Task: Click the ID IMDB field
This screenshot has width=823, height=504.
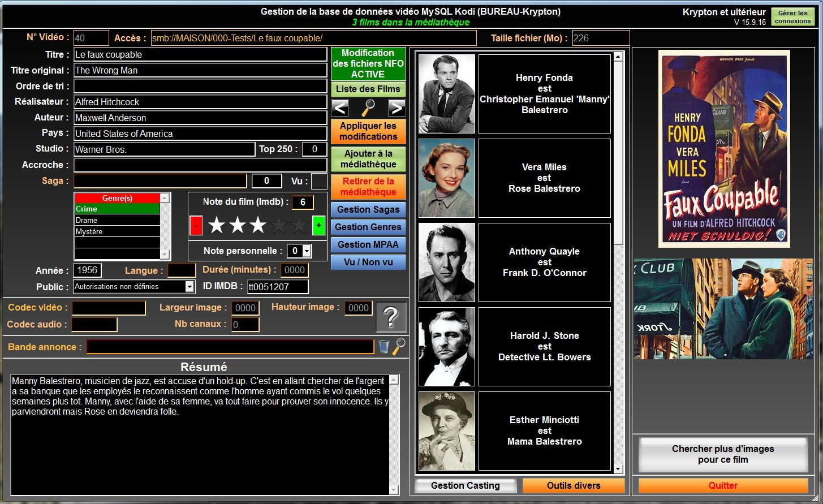Action: click(x=278, y=287)
